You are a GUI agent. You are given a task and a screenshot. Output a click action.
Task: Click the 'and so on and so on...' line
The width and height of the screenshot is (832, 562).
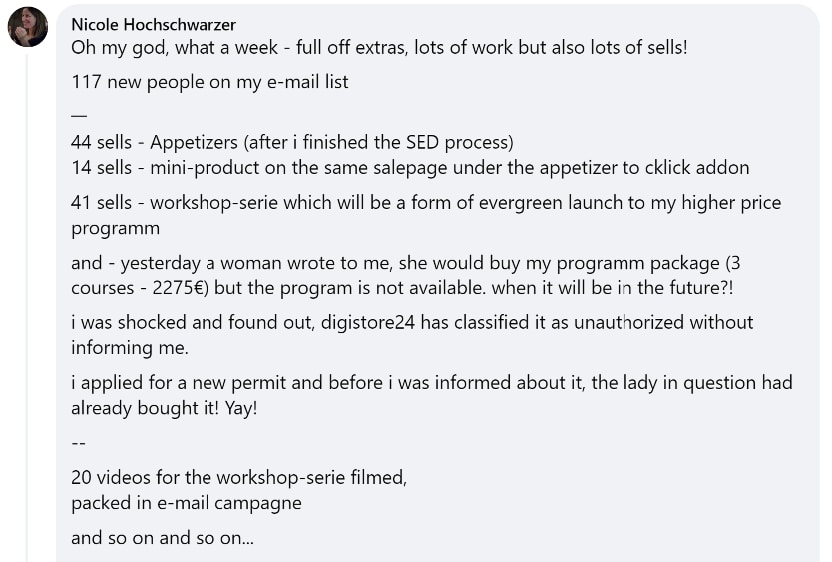point(162,538)
